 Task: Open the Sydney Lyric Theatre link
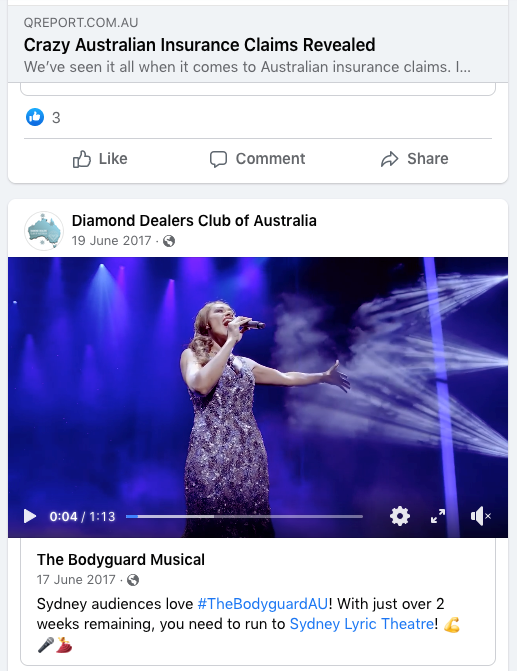pos(362,624)
